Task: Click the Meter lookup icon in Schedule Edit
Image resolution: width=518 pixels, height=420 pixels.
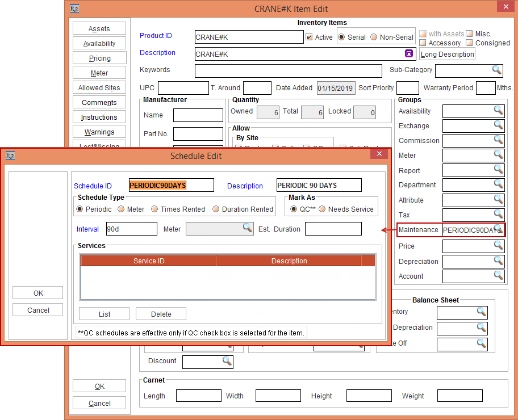Action: (248, 228)
